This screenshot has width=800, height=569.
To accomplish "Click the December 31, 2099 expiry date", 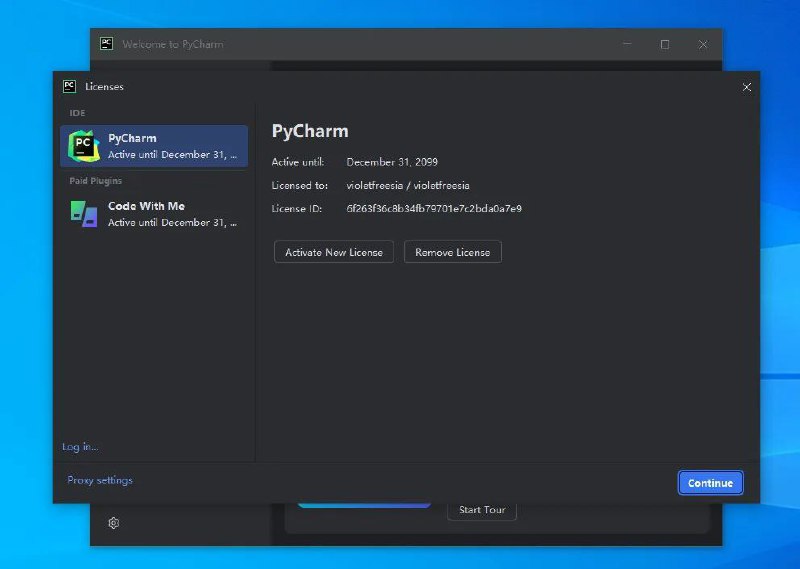I will [x=392, y=162].
